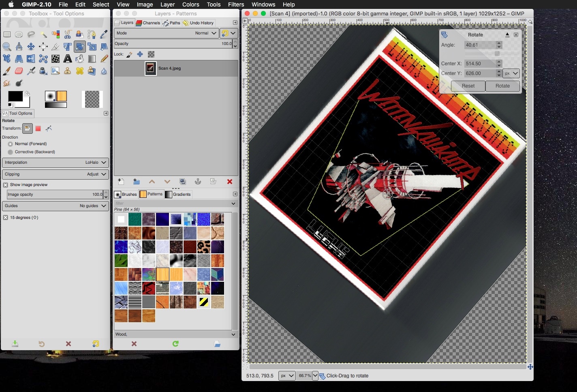Image resolution: width=577 pixels, height=392 pixels.
Task: Switch to Gradients tab
Action: tap(178, 195)
